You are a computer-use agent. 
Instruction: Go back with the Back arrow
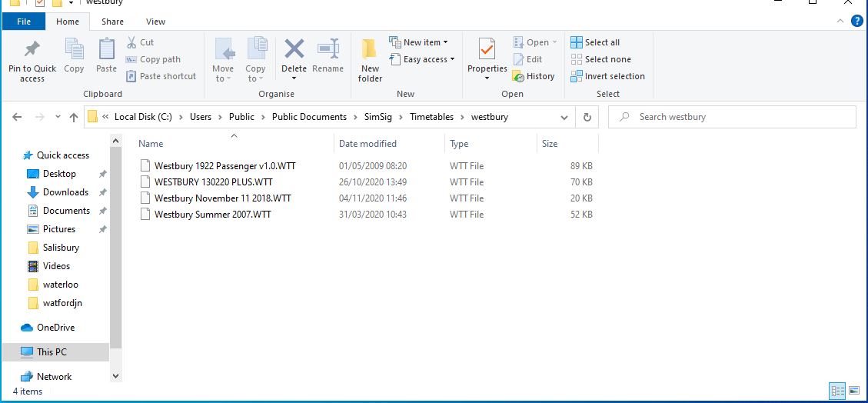click(17, 117)
